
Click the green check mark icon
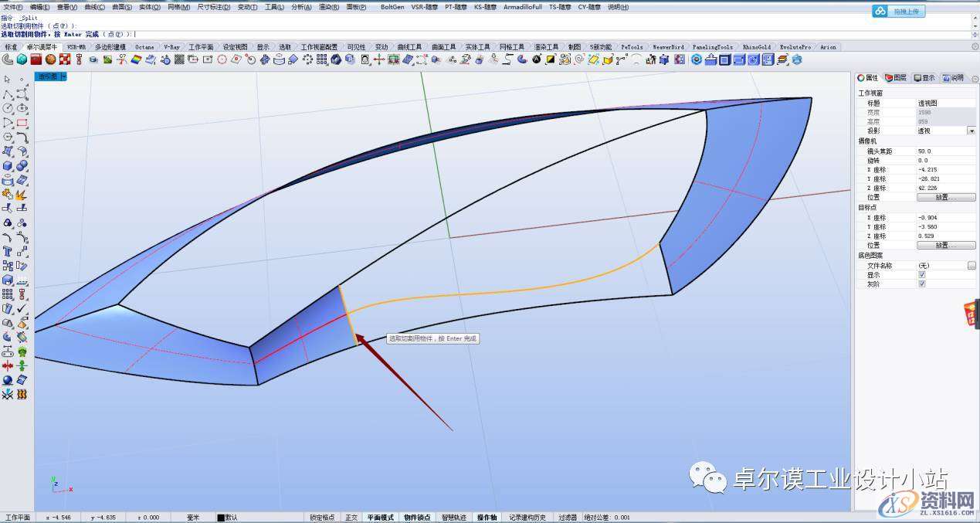22,308
